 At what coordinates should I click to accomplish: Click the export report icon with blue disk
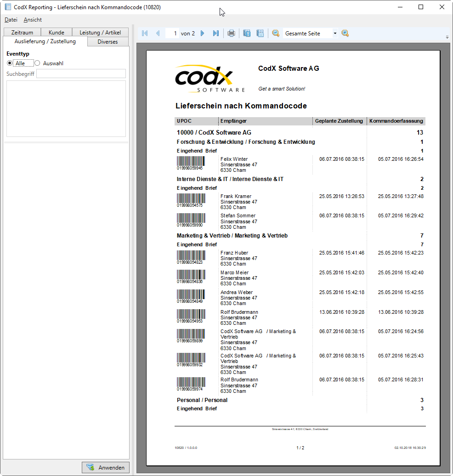click(247, 34)
